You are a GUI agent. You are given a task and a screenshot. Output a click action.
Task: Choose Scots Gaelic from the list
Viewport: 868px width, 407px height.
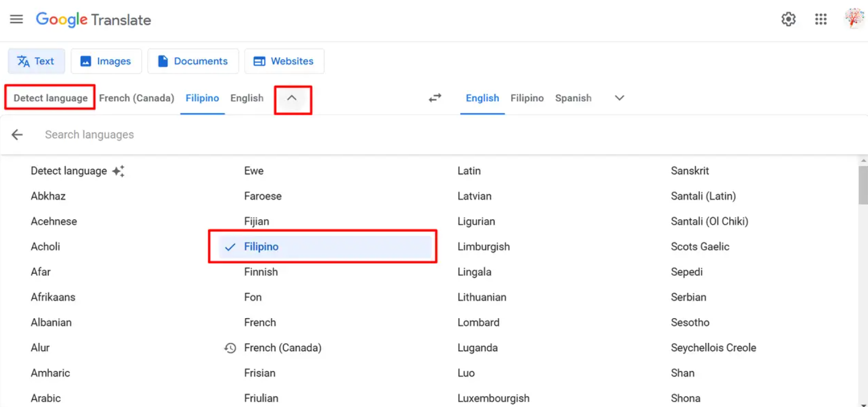(700, 247)
